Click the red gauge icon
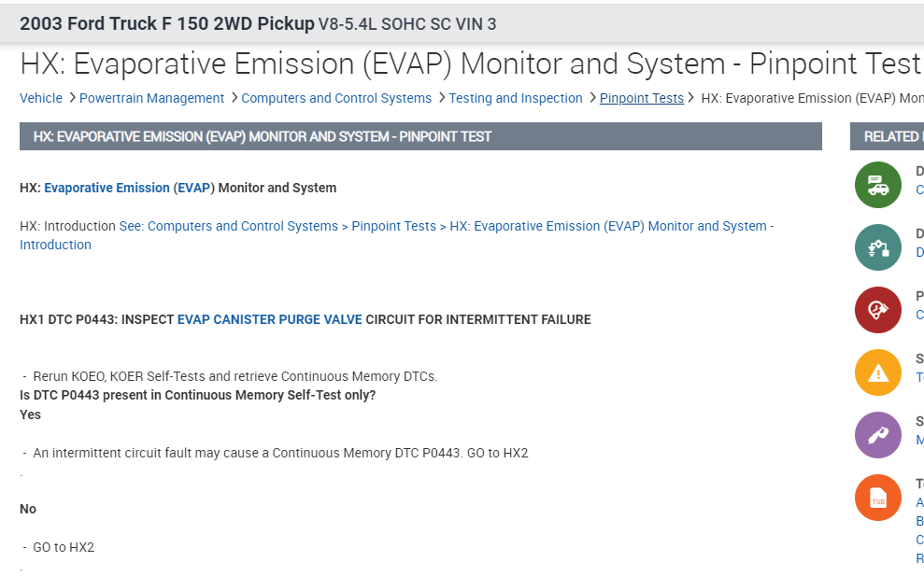Viewport: 924px width, 576px height. click(877, 310)
